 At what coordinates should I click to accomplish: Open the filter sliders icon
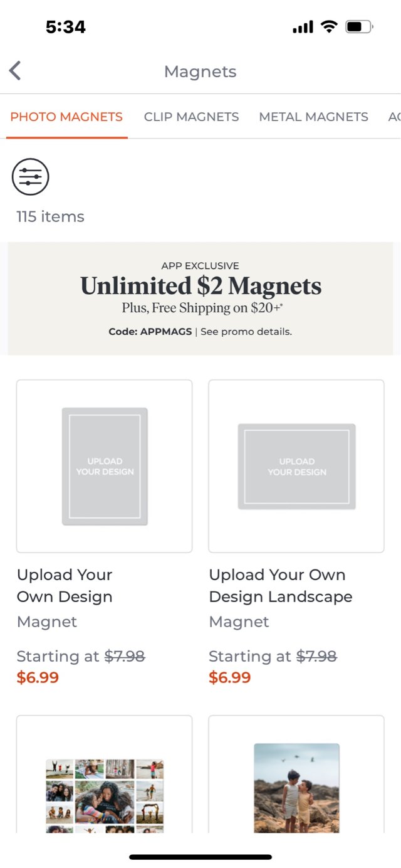pos(30,177)
